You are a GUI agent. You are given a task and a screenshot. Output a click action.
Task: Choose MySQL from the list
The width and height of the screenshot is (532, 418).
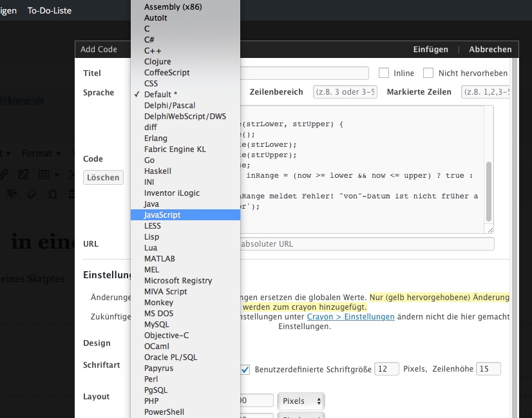click(185, 324)
